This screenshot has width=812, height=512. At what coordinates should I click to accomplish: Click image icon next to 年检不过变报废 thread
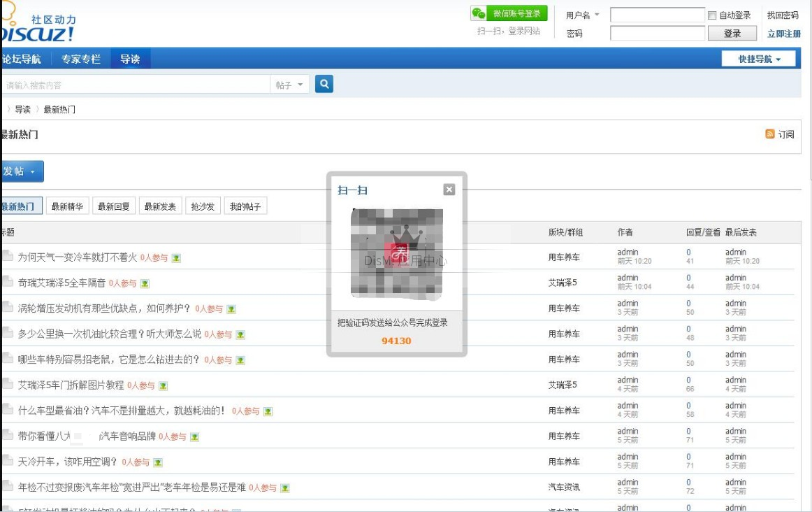(285, 488)
